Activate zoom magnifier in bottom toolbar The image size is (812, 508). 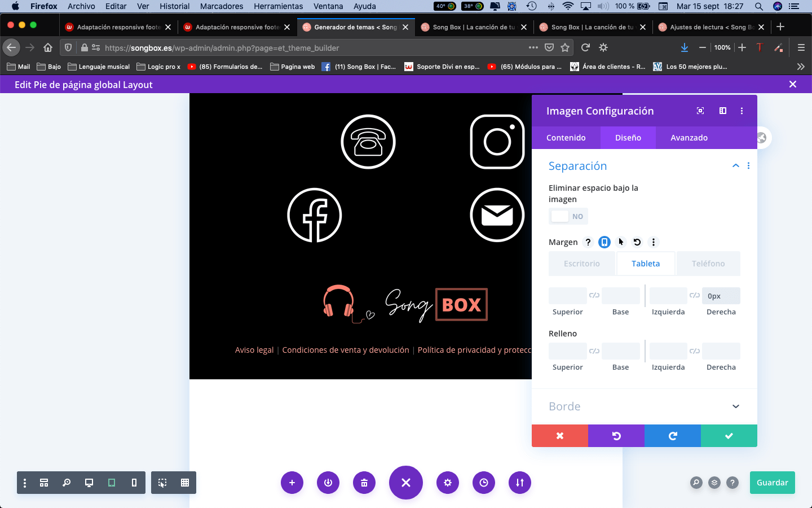[67, 483]
